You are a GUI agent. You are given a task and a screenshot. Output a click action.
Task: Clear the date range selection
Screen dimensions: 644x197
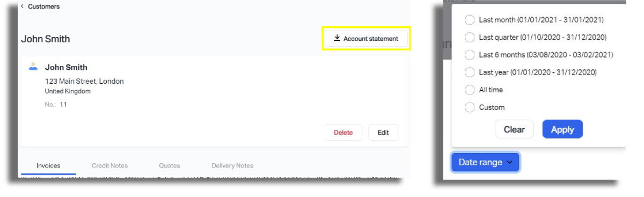514,129
